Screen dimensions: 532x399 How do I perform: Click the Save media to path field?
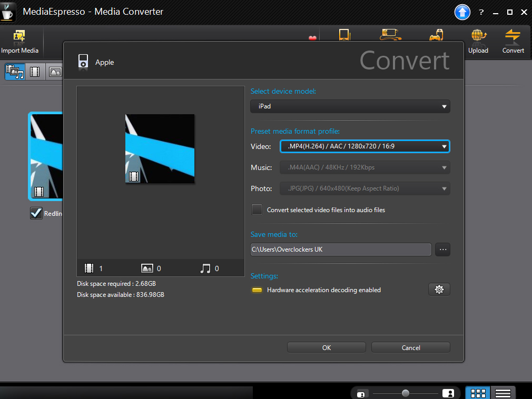[x=341, y=250]
